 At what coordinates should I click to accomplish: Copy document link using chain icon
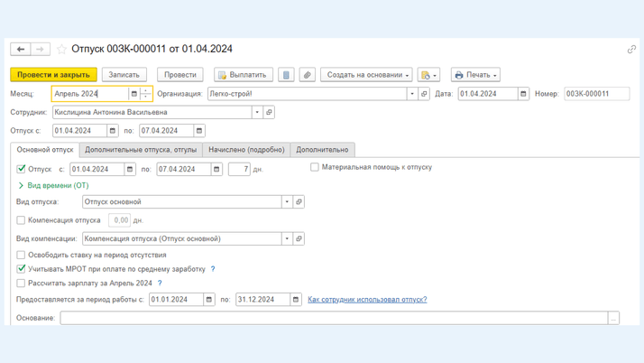(x=631, y=50)
